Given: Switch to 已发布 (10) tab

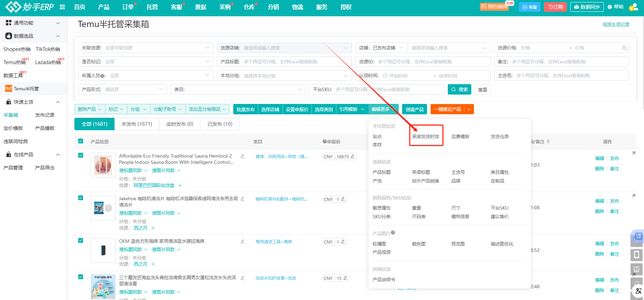Looking at the screenshot, I should click(x=220, y=124).
